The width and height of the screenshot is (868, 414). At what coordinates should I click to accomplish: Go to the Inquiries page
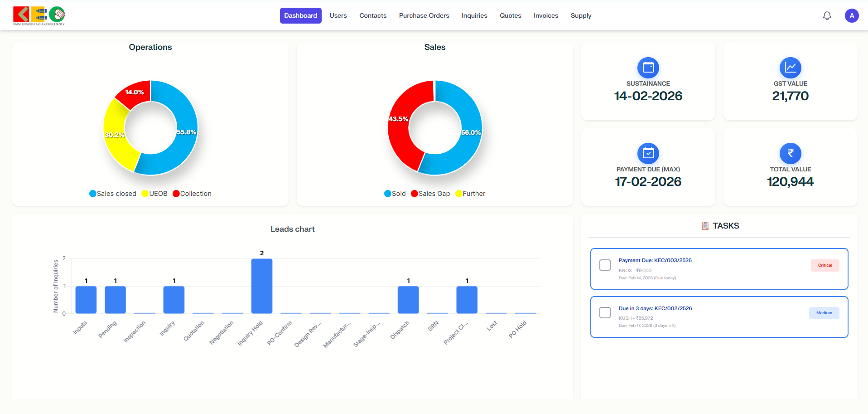[474, 16]
